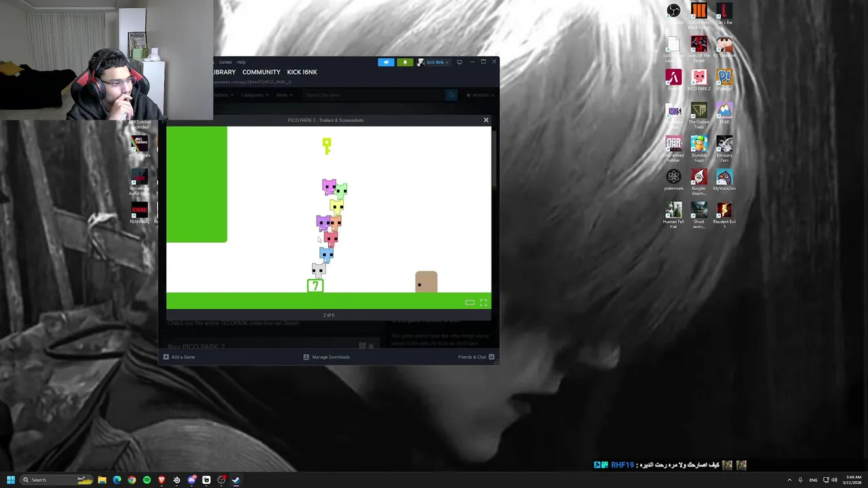Click Add a Game in Steam
This screenshot has height=488, width=868.
[x=179, y=357]
